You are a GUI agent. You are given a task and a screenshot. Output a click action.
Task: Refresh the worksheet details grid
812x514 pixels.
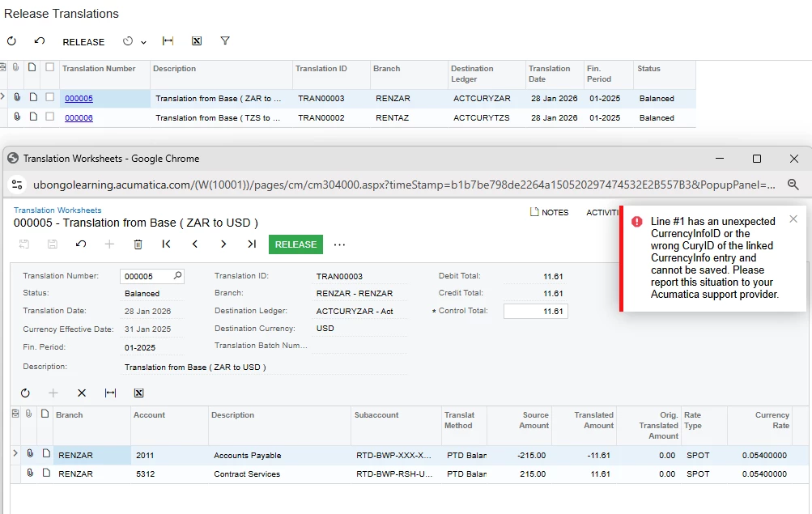(x=25, y=393)
